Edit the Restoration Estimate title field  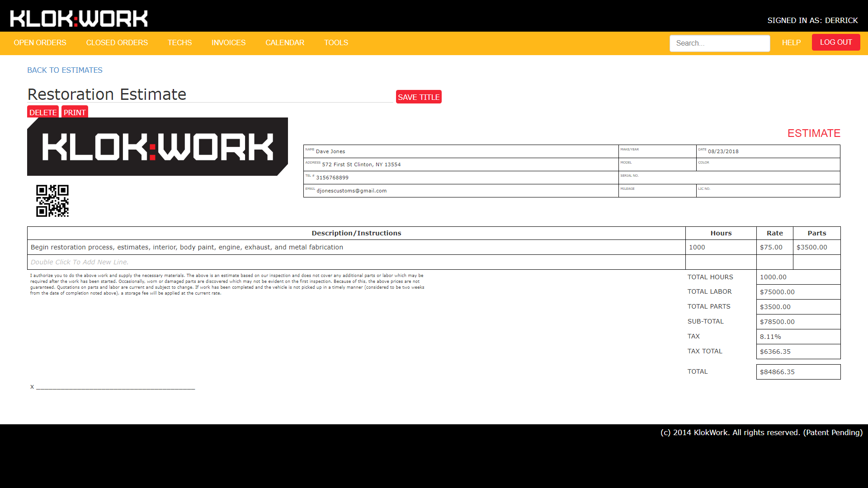click(x=210, y=94)
